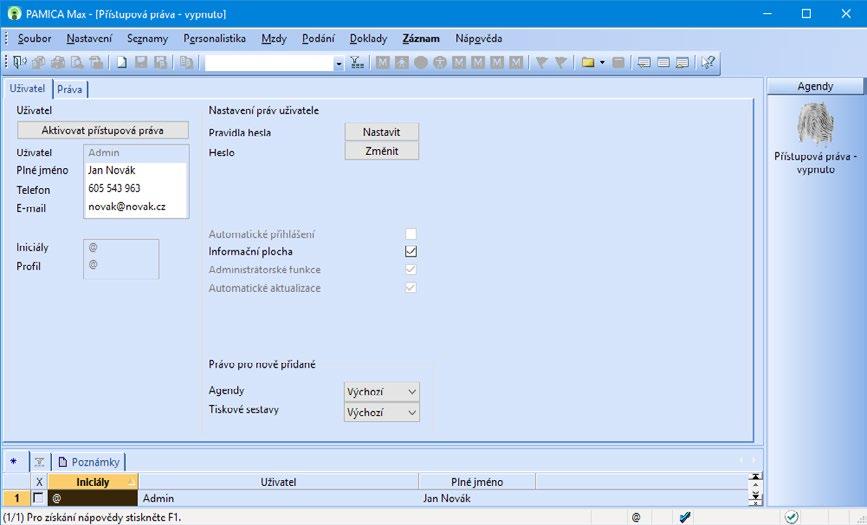Click the PAMICA app icon in title bar
867x525 pixels.
(14, 13)
